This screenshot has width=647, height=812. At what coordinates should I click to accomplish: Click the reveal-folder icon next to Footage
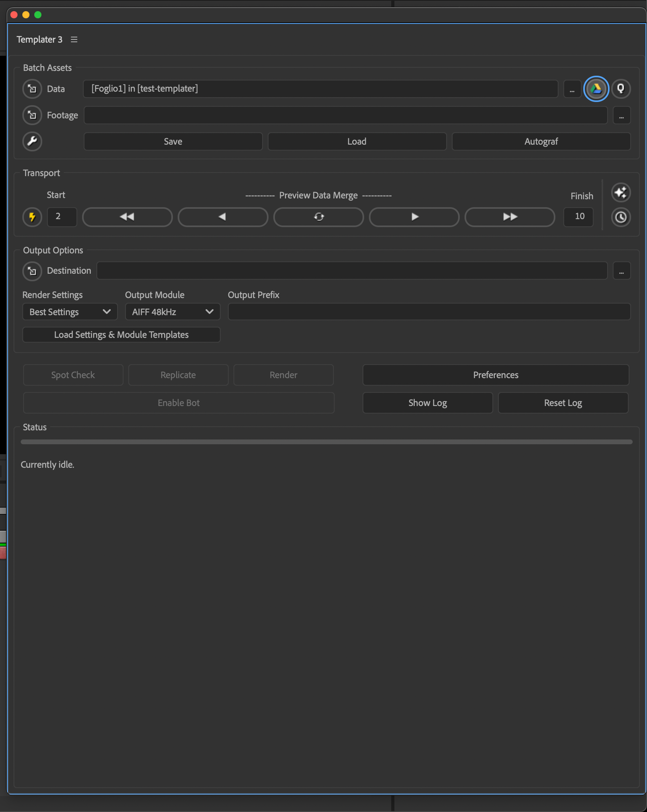point(32,115)
